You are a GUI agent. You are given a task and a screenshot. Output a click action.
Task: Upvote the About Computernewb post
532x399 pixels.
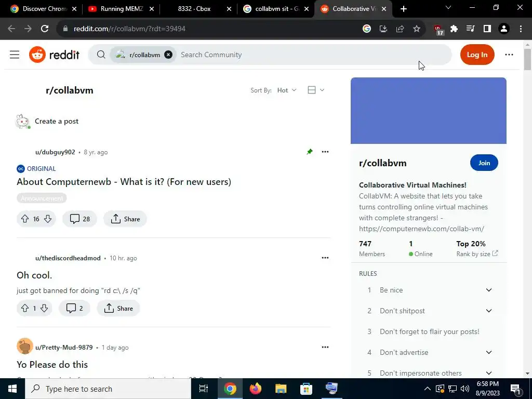pos(25,219)
